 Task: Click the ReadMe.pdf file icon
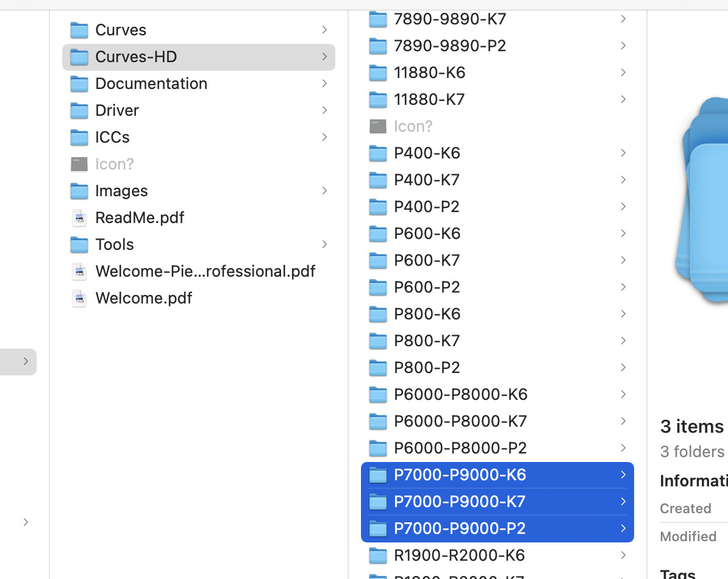click(79, 218)
